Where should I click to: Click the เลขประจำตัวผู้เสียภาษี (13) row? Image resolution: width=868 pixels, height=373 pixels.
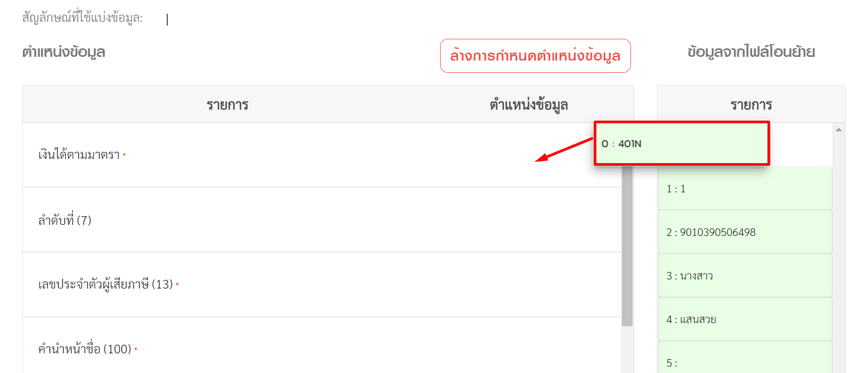[322, 285]
